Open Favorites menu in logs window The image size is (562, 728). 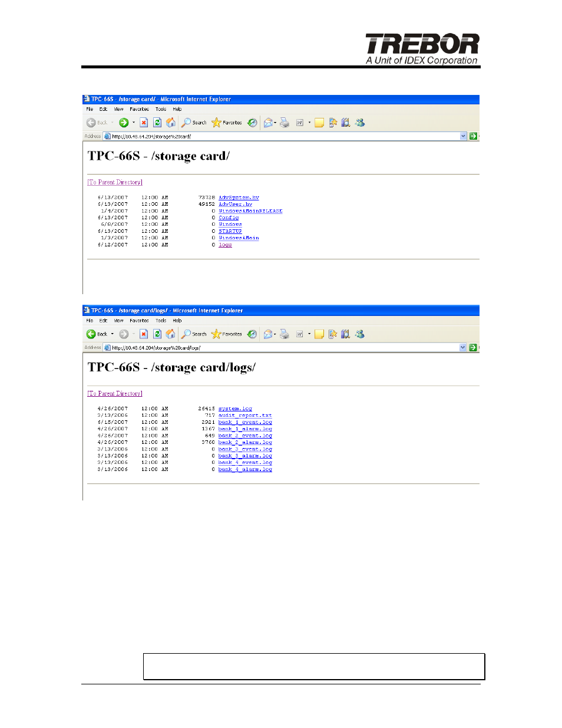point(140,321)
